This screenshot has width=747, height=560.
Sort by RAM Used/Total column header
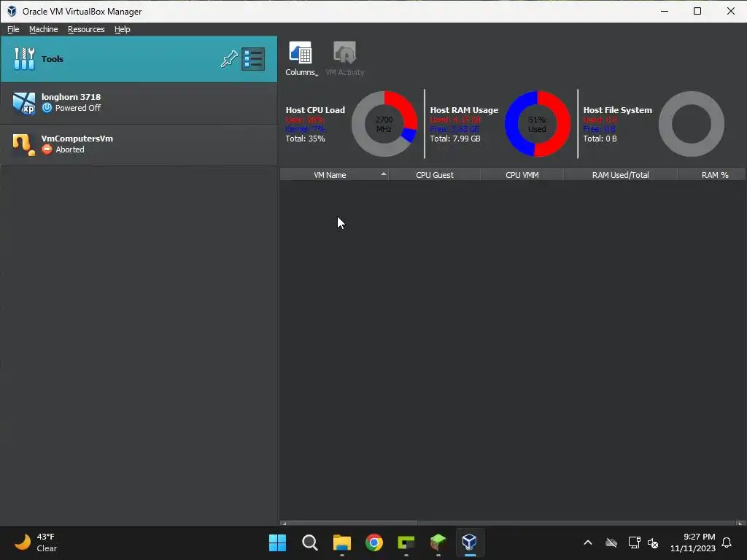pyautogui.click(x=620, y=175)
